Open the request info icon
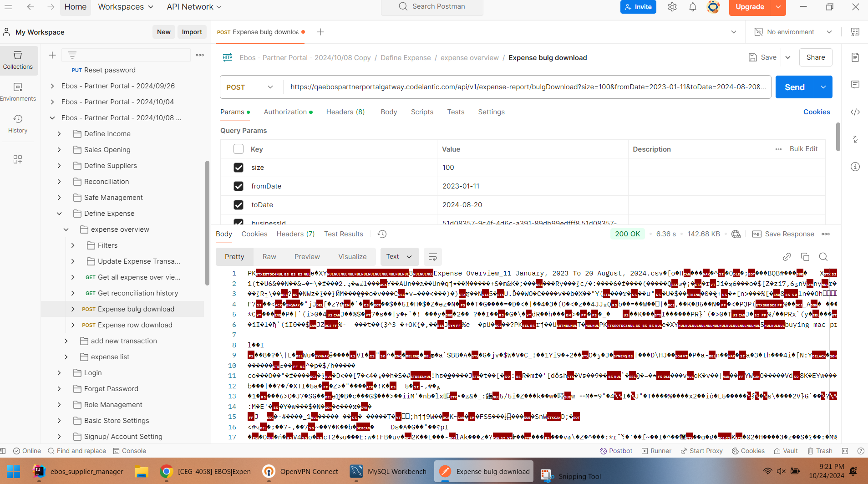The height and width of the screenshot is (484, 868). (x=855, y=167)
